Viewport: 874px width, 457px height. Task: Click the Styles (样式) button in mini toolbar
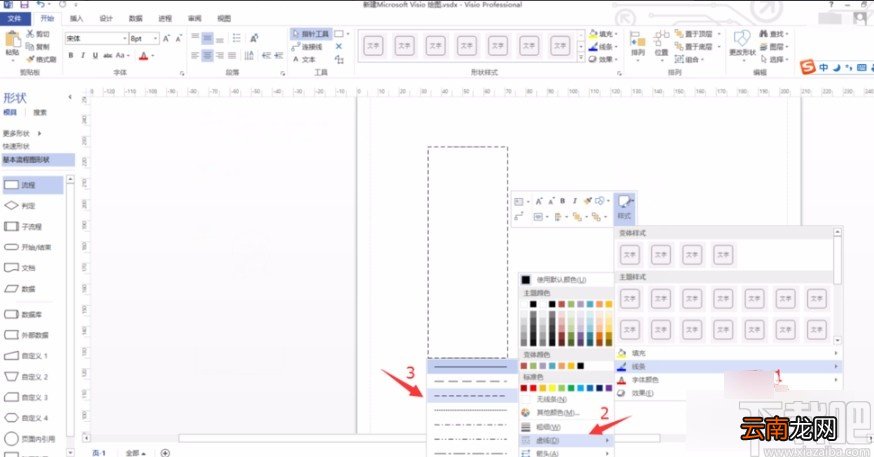[x=624, y=207]
